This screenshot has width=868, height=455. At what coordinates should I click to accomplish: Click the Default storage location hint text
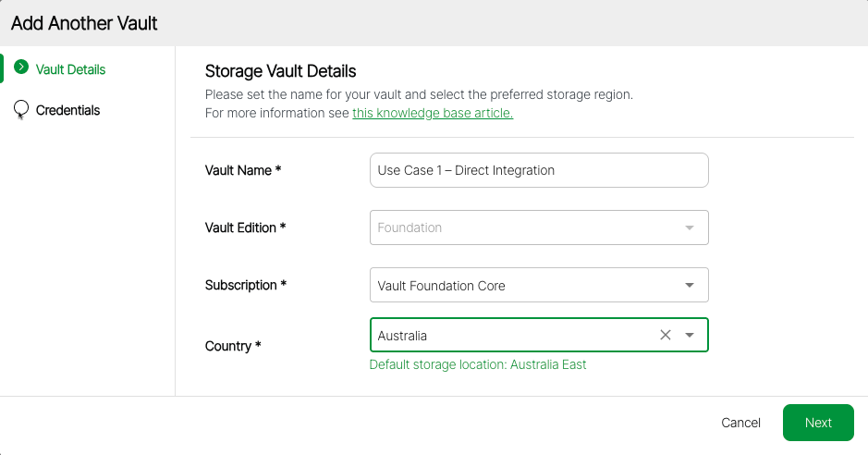(x=477, y=364)
